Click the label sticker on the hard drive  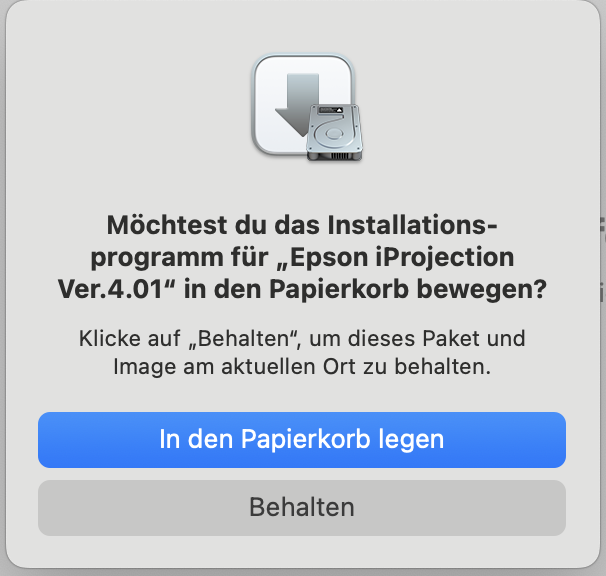[x=330, y=110]
